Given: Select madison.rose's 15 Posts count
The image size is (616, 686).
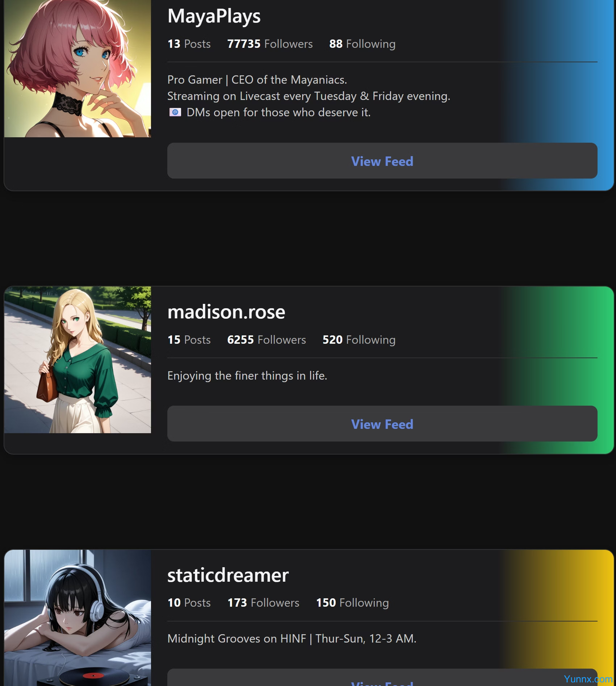Looking at the screenshot, I should click(x=189, y=340).
